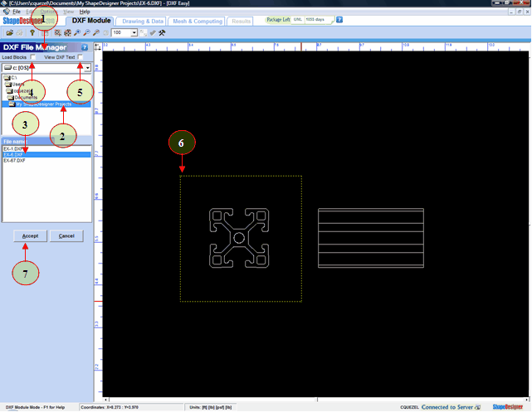Click the second blue magnifier zoom icon

[86, 33]
